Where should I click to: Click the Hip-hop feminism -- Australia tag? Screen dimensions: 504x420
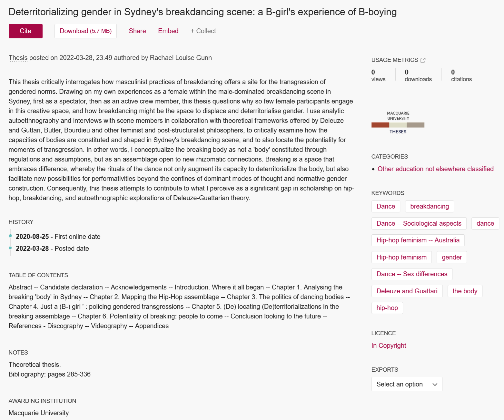coord(418,240)
